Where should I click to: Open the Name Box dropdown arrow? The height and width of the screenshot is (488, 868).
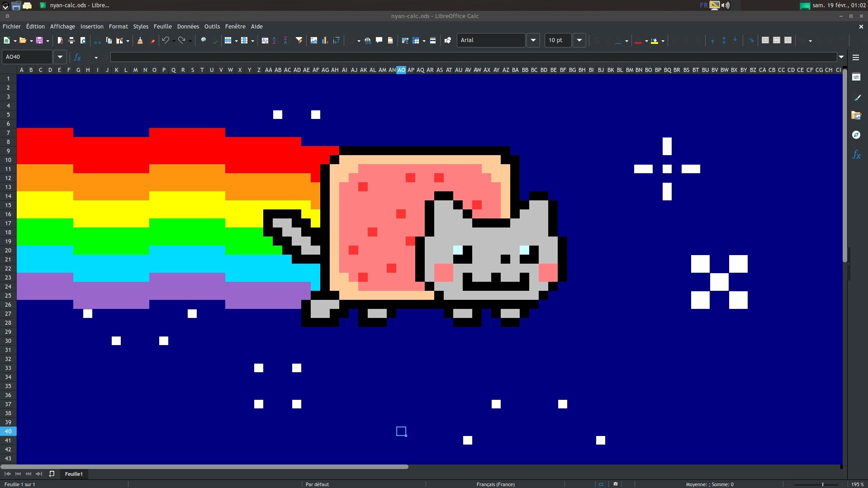click(60, 57)
